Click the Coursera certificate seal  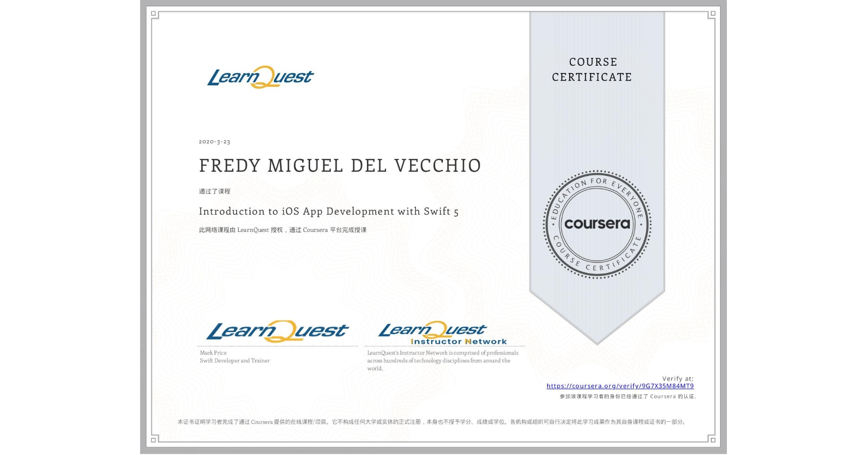(597, 224)
